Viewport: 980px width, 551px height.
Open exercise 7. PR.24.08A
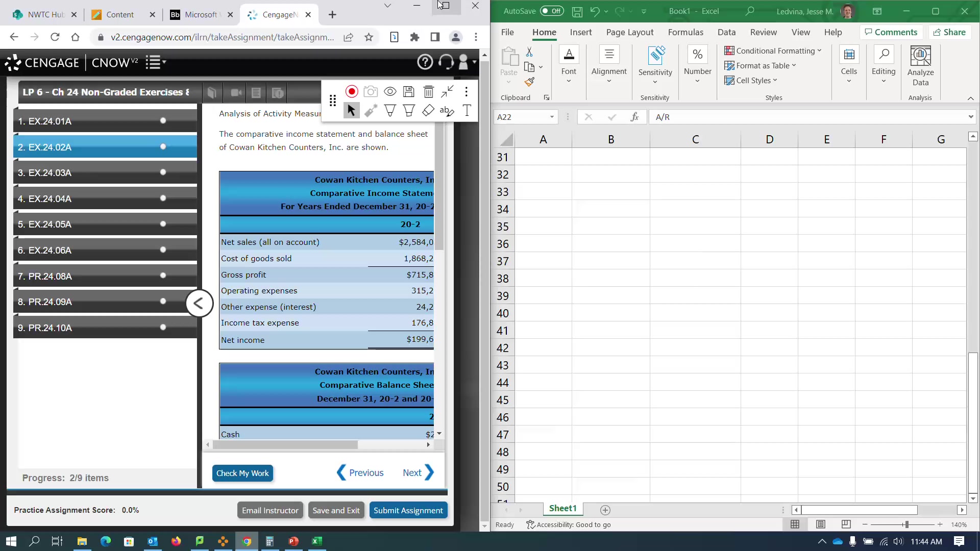pos(105,276)
